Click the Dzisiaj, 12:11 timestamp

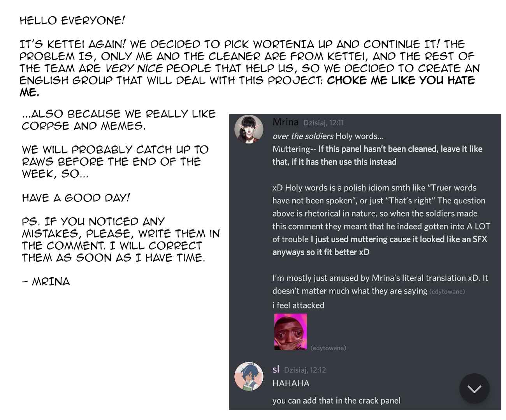tap(323, 123)
